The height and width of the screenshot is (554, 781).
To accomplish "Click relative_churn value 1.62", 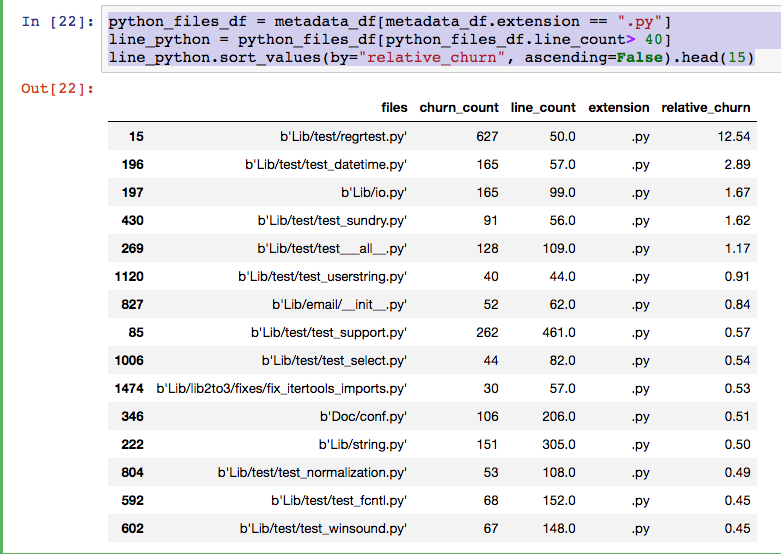I will (738, 220).
